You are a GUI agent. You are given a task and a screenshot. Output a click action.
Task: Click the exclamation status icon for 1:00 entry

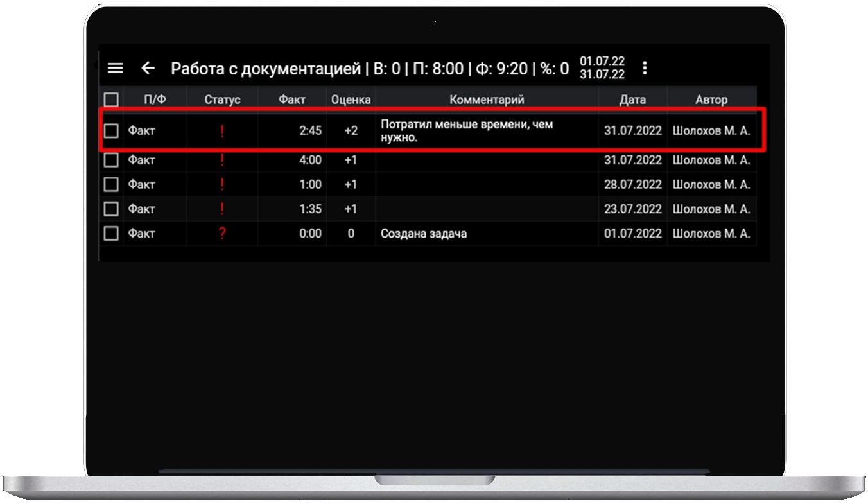222,184
